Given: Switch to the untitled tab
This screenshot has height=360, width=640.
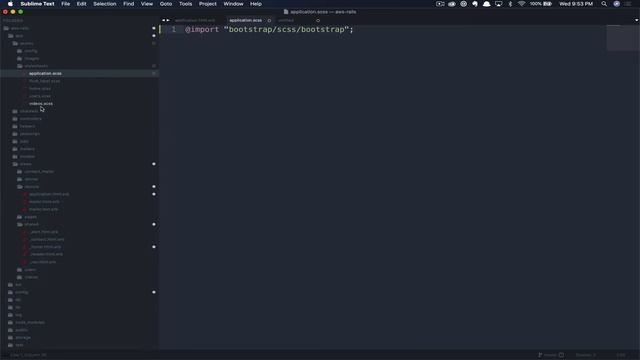Looking at the screenshot, I should (286, 20).
